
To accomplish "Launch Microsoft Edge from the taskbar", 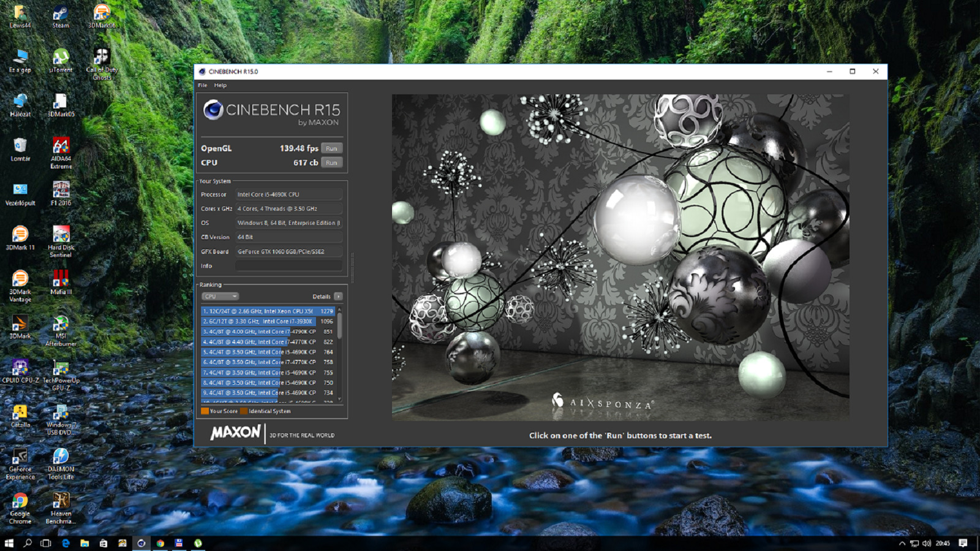I will (66, 543).
